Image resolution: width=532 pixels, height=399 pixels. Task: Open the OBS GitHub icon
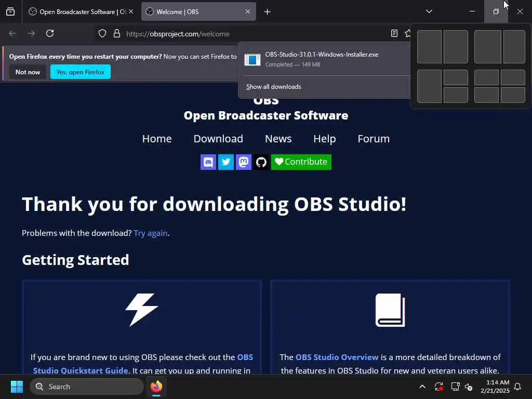(261, 162)
